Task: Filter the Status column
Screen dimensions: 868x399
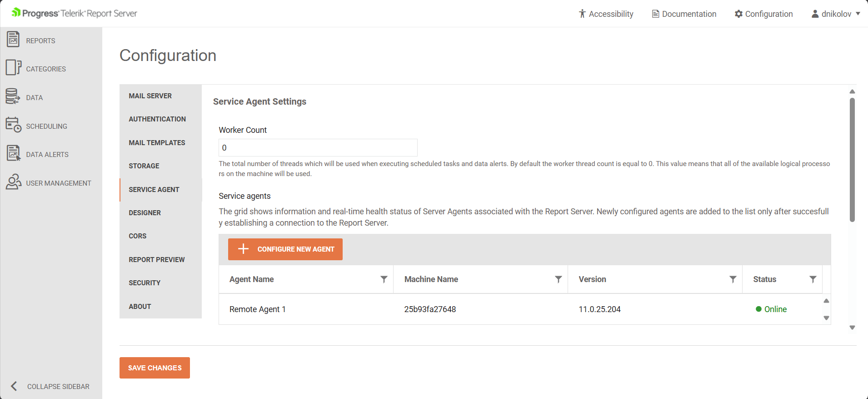Action: 813,279
